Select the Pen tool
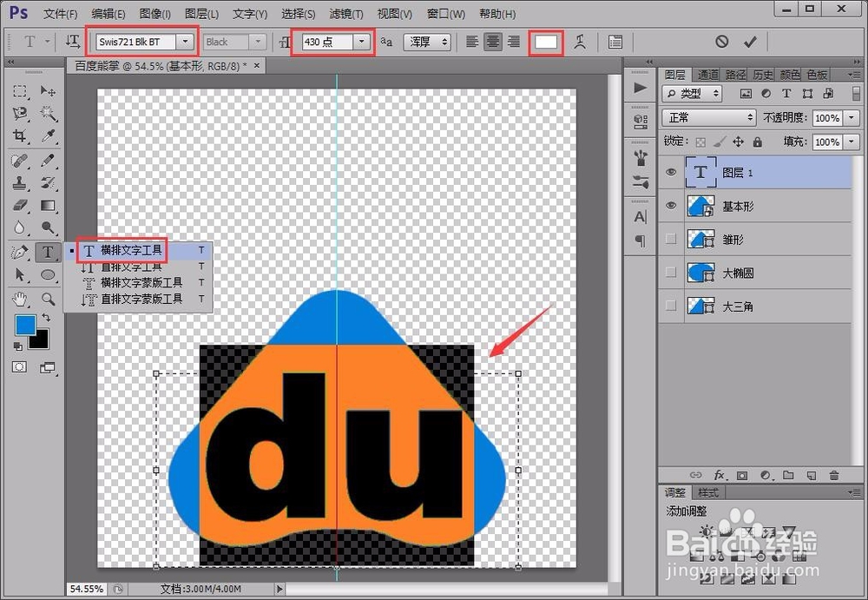This screenshot has width=868, height=600. coord(20,253)
